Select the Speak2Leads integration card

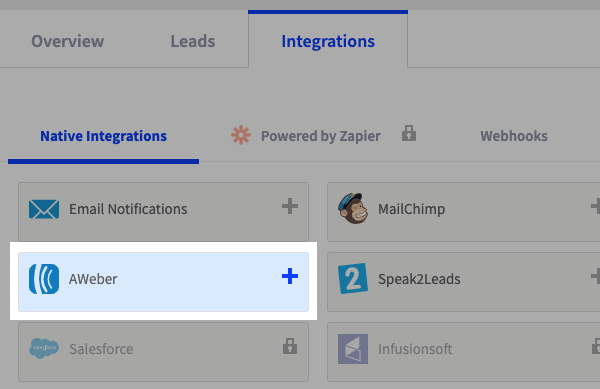click(463, 282)
